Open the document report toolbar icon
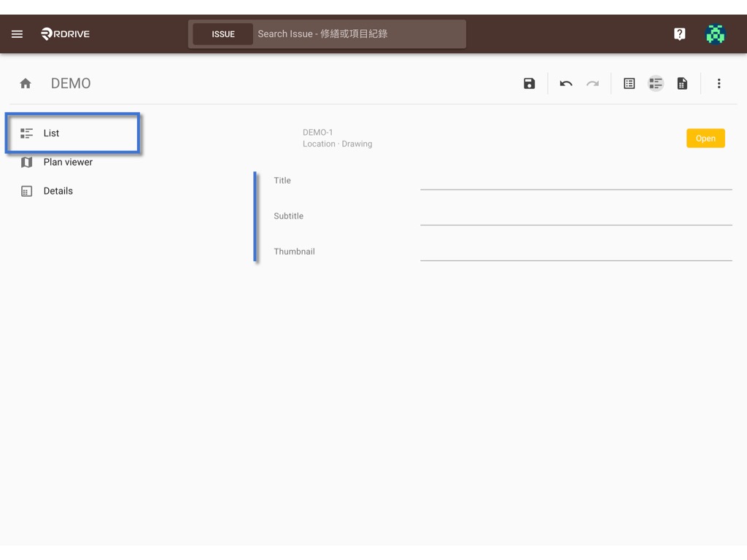747x560 pixels. (x=682, y=84)
